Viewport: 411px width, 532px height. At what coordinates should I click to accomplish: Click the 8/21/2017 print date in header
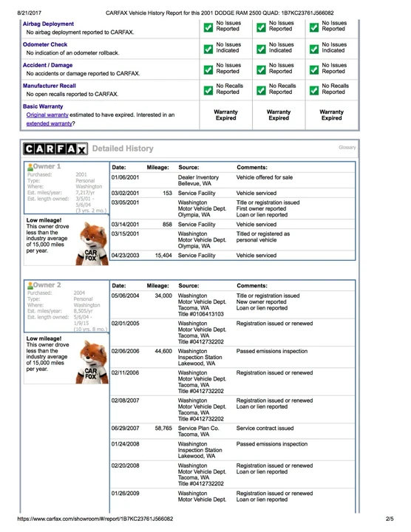(x=29, y=13)
